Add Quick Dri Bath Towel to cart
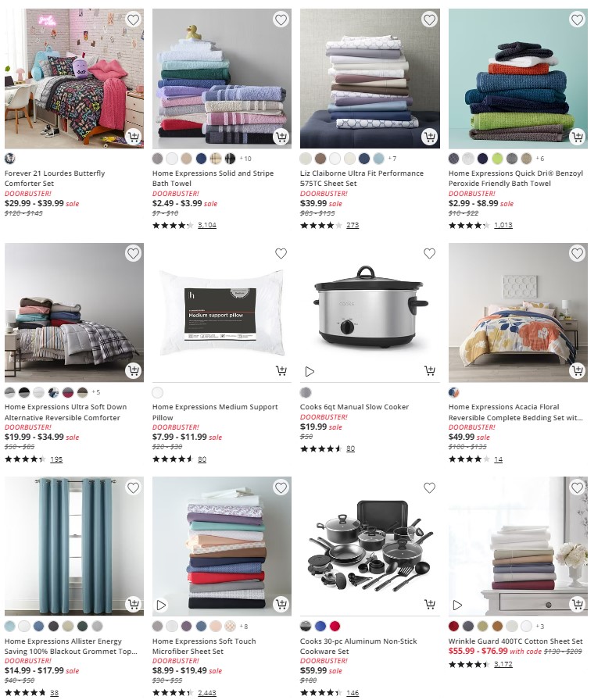This screenshot has width=605, height=700. [578, 137]
